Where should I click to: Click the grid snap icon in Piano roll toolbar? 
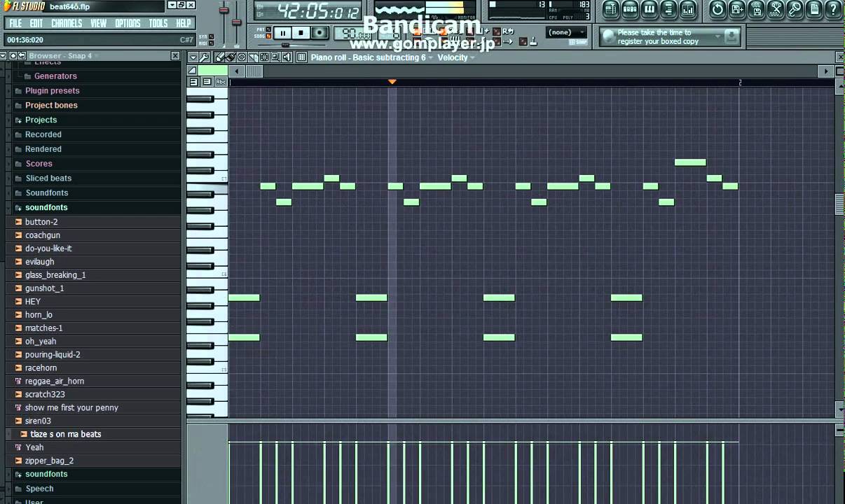(301, 57)
